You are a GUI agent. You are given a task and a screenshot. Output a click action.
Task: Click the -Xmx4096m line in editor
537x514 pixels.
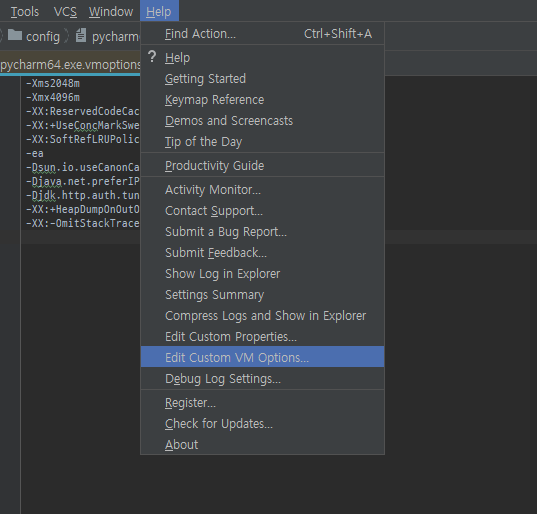click(x=53, y=97)
